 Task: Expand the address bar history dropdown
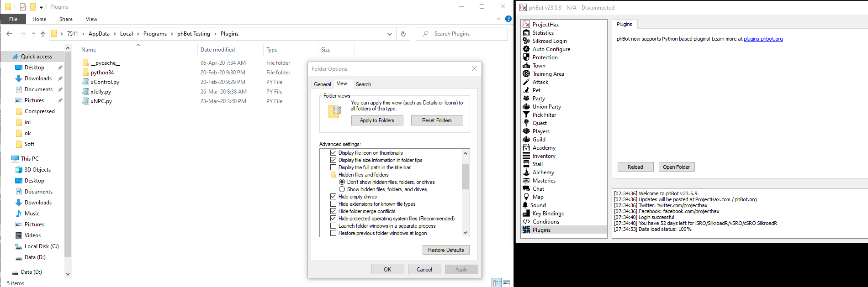[389, 34]
